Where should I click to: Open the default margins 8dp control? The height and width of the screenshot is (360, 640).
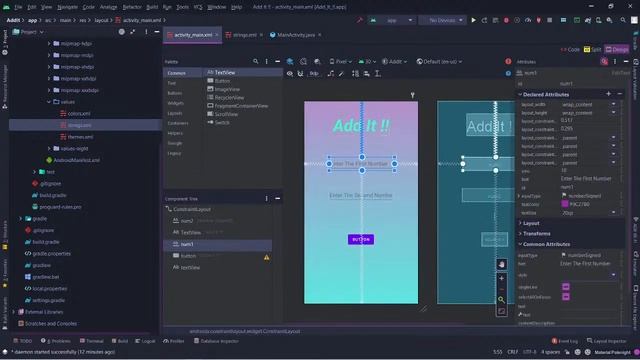click(313, 74)
